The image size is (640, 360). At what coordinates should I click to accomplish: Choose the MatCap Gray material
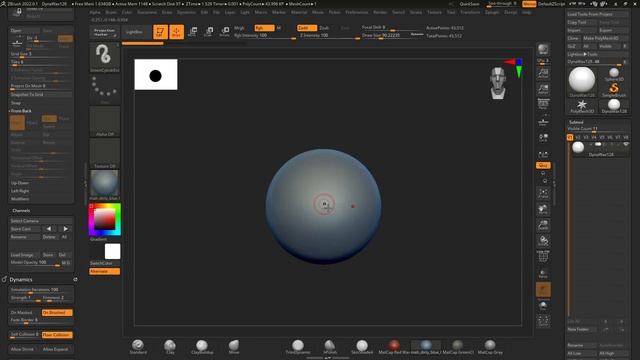pyautogui.click(x=490, y=346)
